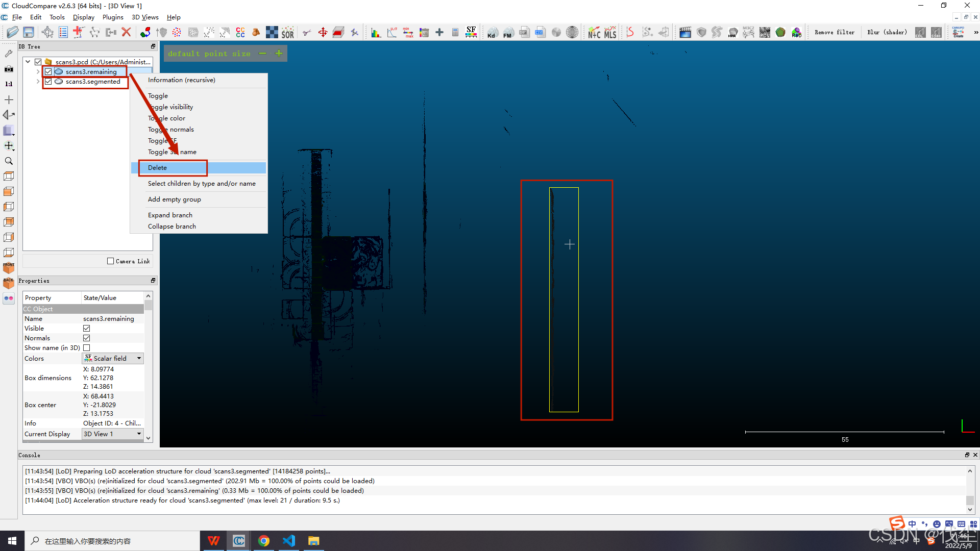
Task: Toggle the Show name (in 3D) checkbox
Action: (x=86, y=348)
